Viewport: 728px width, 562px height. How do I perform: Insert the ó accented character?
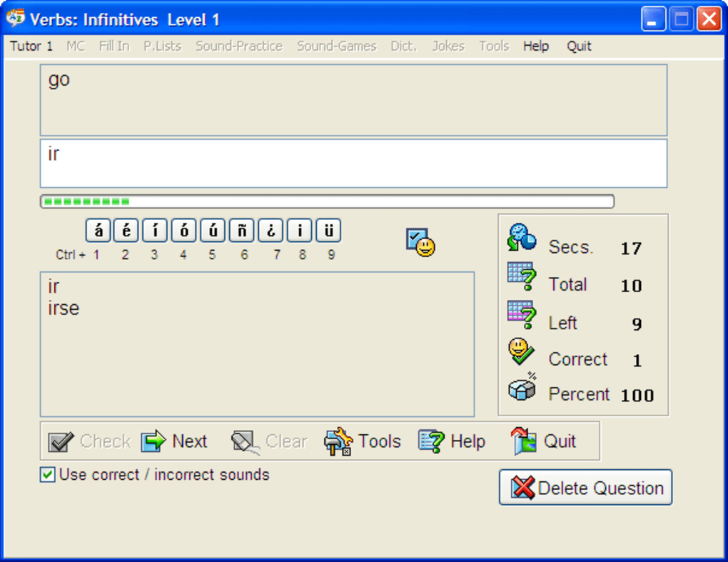[x=184, y=231]
